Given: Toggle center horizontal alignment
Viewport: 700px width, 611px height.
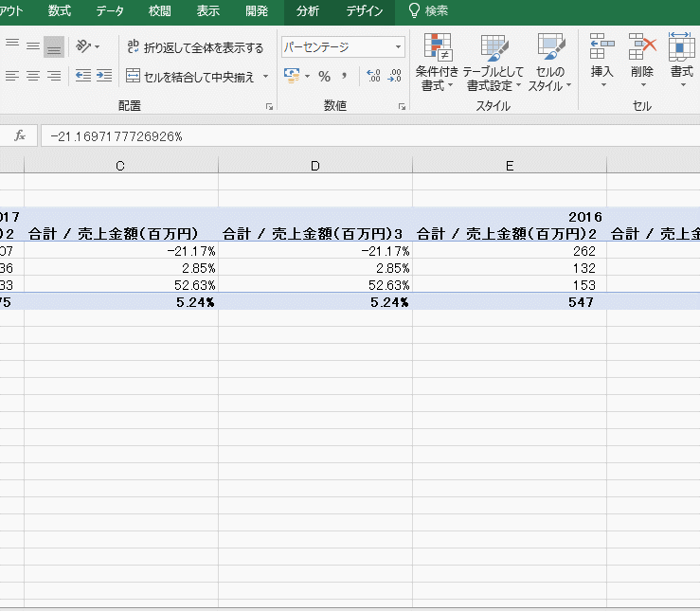Looking at the screenshot, I should pos(33,76).
